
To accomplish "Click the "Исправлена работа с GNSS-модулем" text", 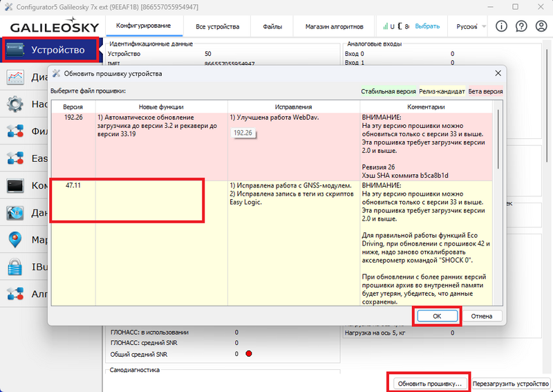I will 290,186.
